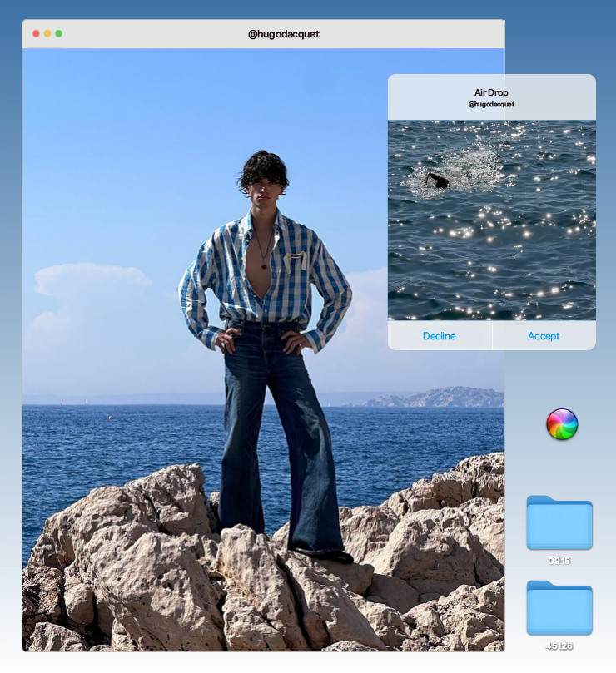Image resolution: width=616 pixels, height=673 pixels.
Task: Select the 45126 folder icon
Action: click(x=559, y=608)
